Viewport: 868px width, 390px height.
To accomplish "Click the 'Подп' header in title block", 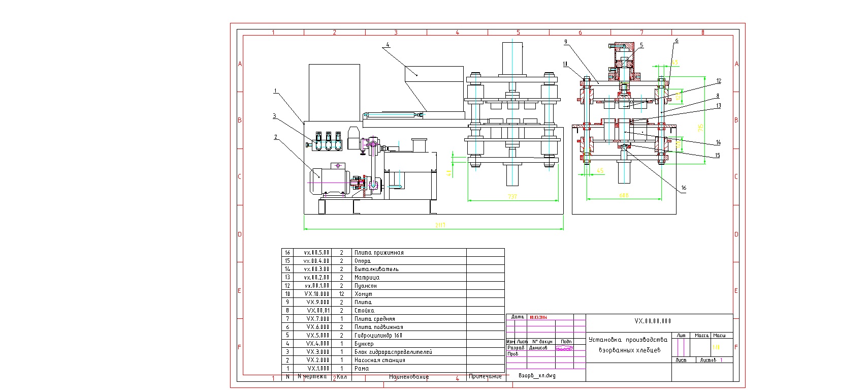I will pos(566,342).
